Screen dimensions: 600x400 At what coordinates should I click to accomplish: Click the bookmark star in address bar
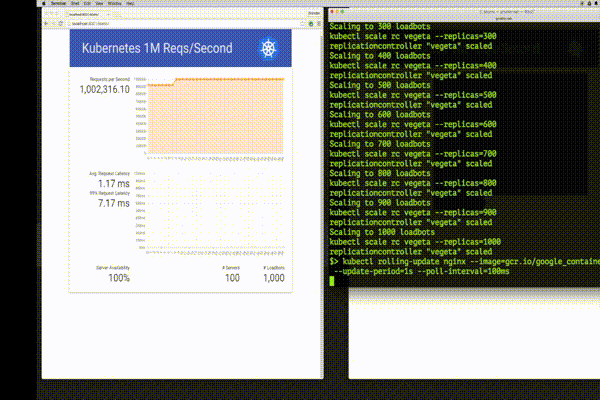[x=303, y=24]
